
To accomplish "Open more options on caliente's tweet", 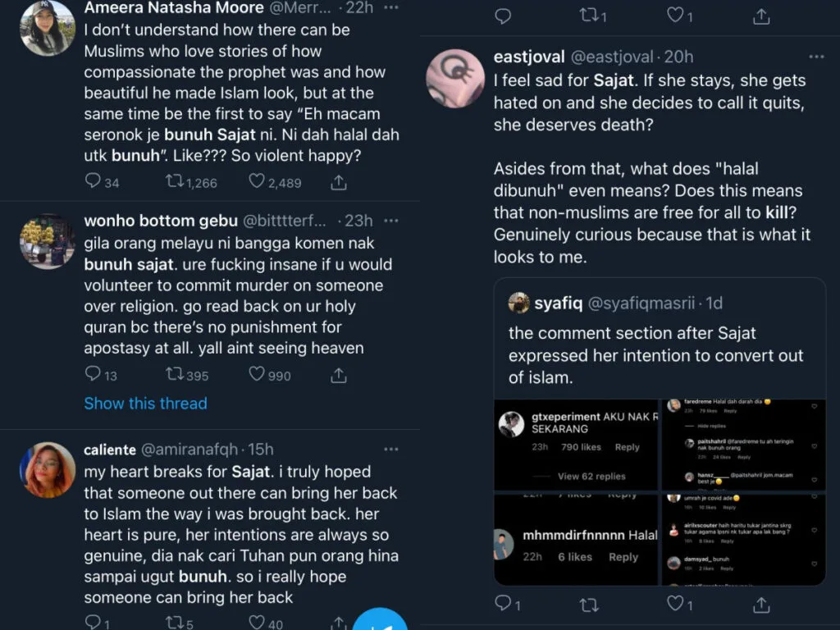I will (x=391, y=450).
